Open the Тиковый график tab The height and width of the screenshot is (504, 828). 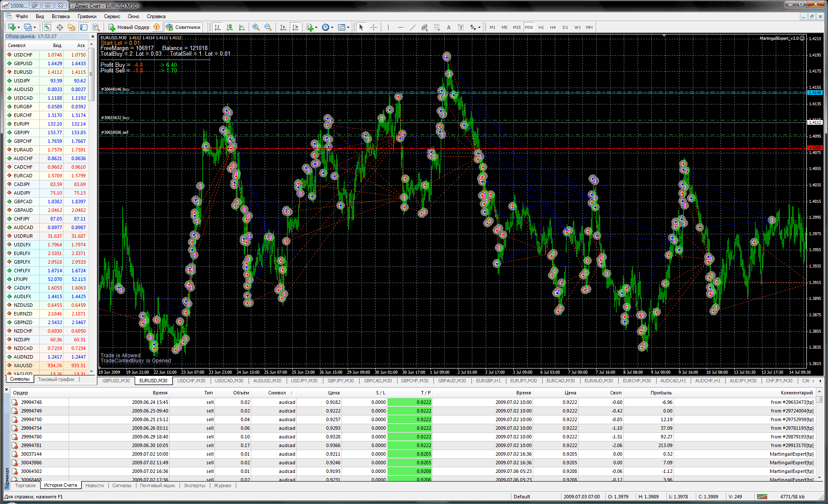coord(56,379)
